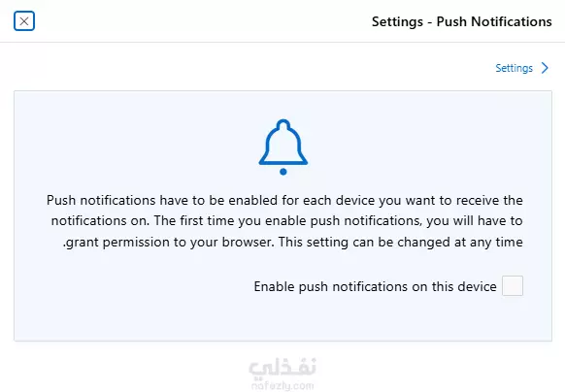Click the small dot beneath the bell
This screenshot has width=565, height=392.
(283, 172)
